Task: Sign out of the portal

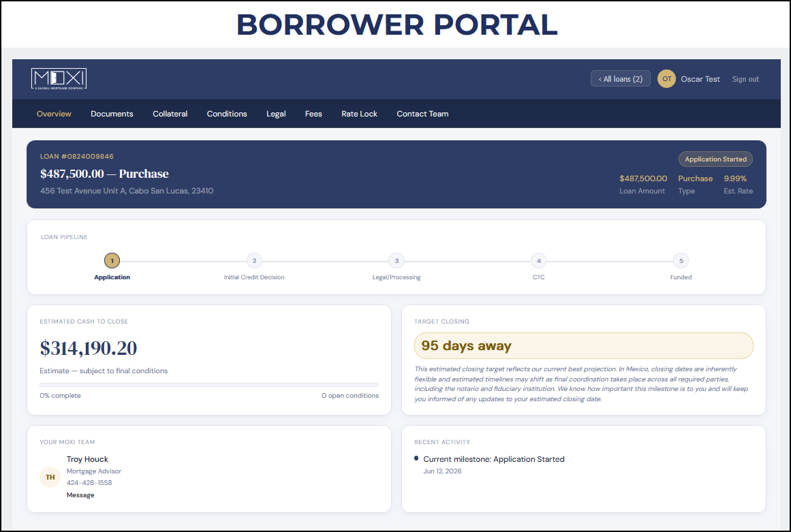Action: (745, 79)
